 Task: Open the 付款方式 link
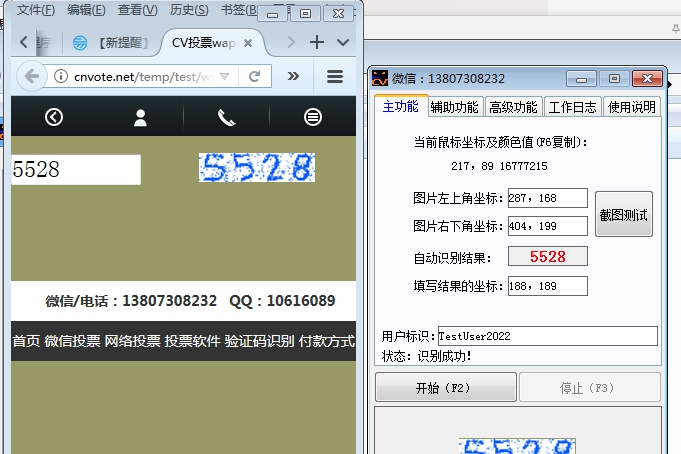click(327, 341)
